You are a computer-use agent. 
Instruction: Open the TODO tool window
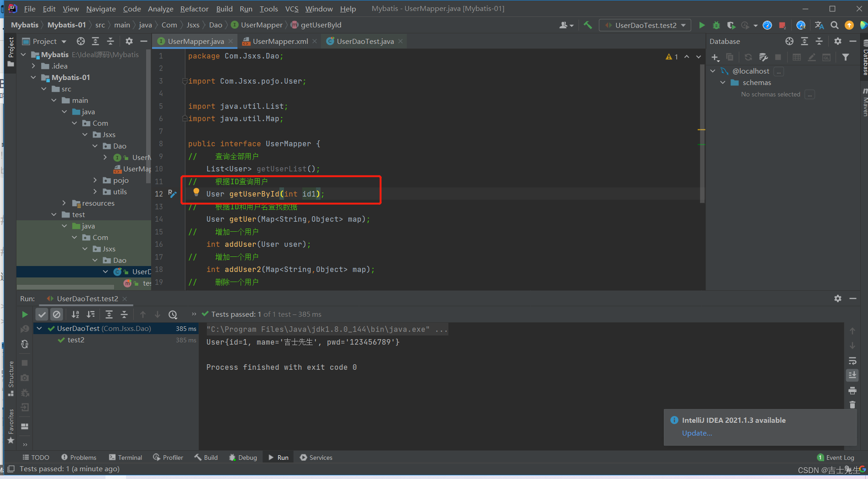click(36, 458)
